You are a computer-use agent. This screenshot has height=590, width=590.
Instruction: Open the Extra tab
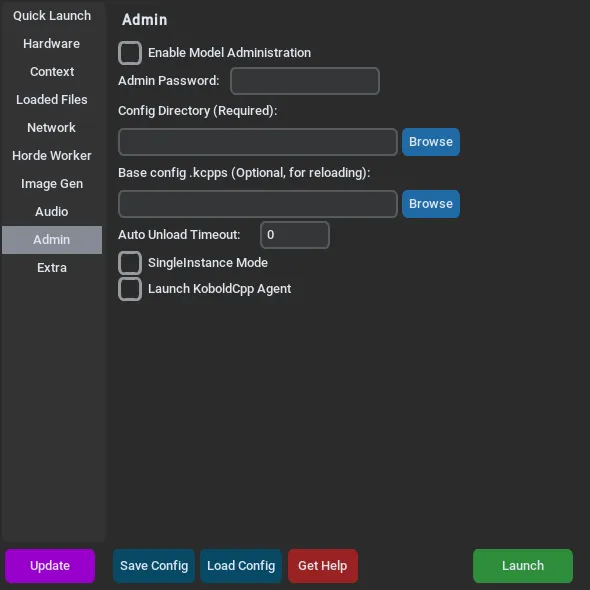[x=52, y=268]
